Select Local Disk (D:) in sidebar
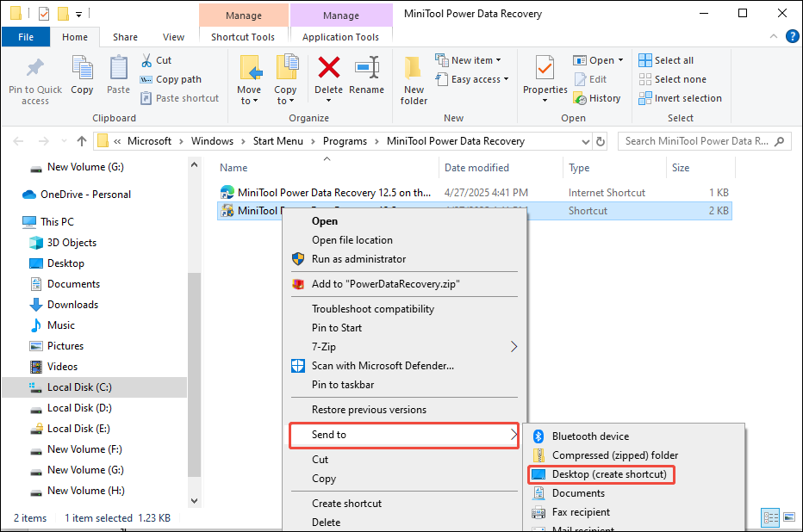 coord(79,408)
